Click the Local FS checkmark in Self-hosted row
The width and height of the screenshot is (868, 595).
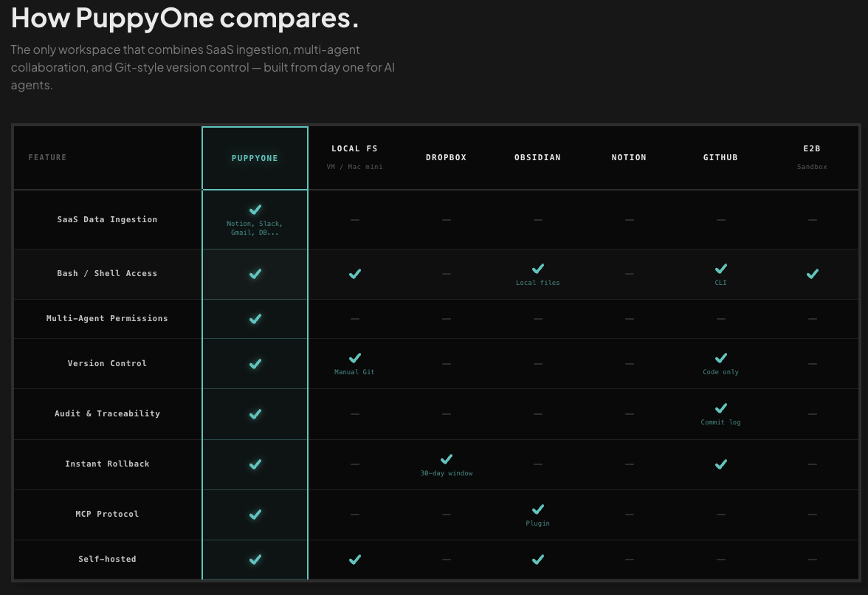tap(355, 560)
